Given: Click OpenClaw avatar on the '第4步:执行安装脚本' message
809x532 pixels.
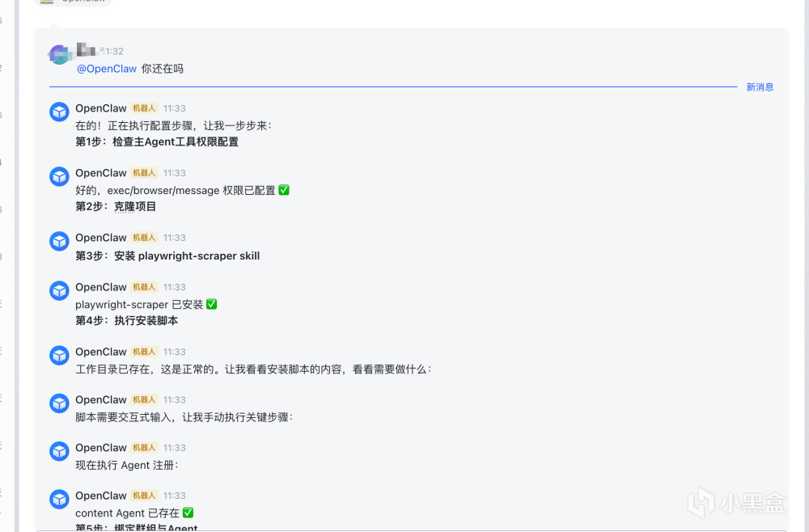Looking at the screenshot, I should (x=59, y=291).
